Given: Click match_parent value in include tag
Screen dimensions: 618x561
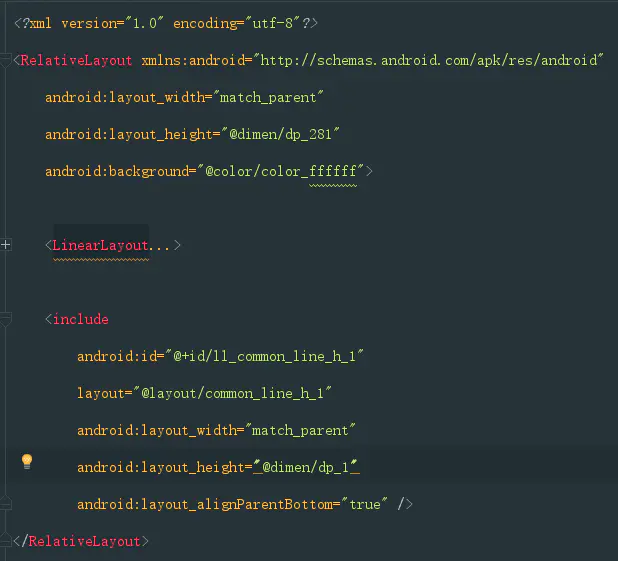Looking at the screenshot, I should pos(300,430).
